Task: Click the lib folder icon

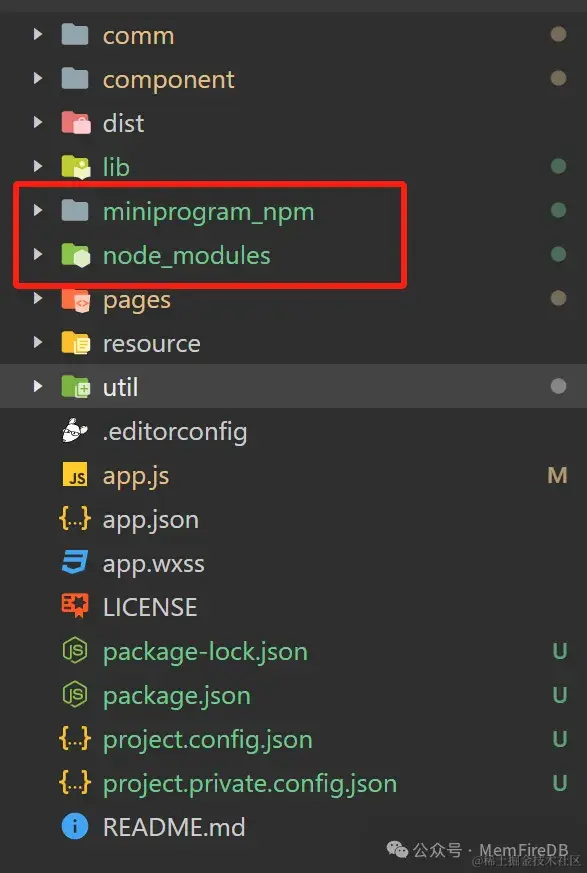Action: [75, 167]
